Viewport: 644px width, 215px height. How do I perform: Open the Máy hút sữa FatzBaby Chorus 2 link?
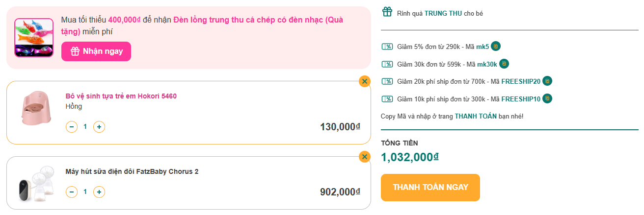(x=132, y=171)
